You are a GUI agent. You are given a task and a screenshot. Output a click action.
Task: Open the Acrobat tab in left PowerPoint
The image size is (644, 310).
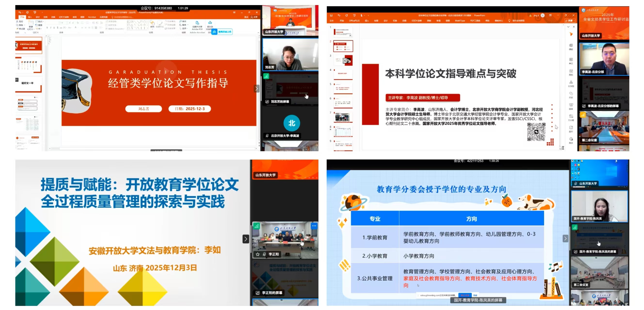92,17
